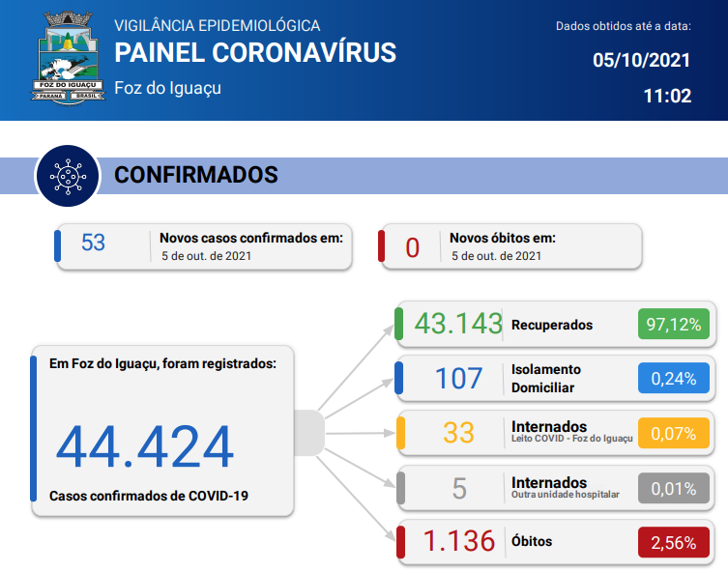728x572 pixels.
Task: Click 'Leito COVID - Foz do Iguaçu' label
Action: (x=572, y=439)
